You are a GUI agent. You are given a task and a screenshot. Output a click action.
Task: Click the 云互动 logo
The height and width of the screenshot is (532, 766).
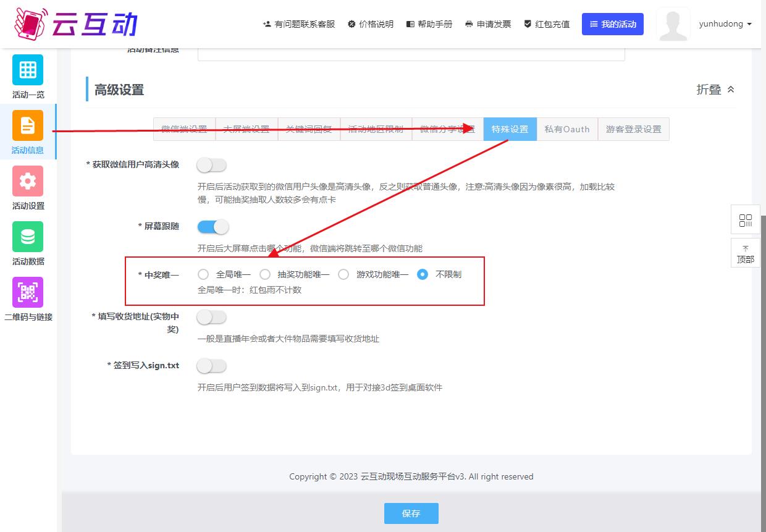75,23
